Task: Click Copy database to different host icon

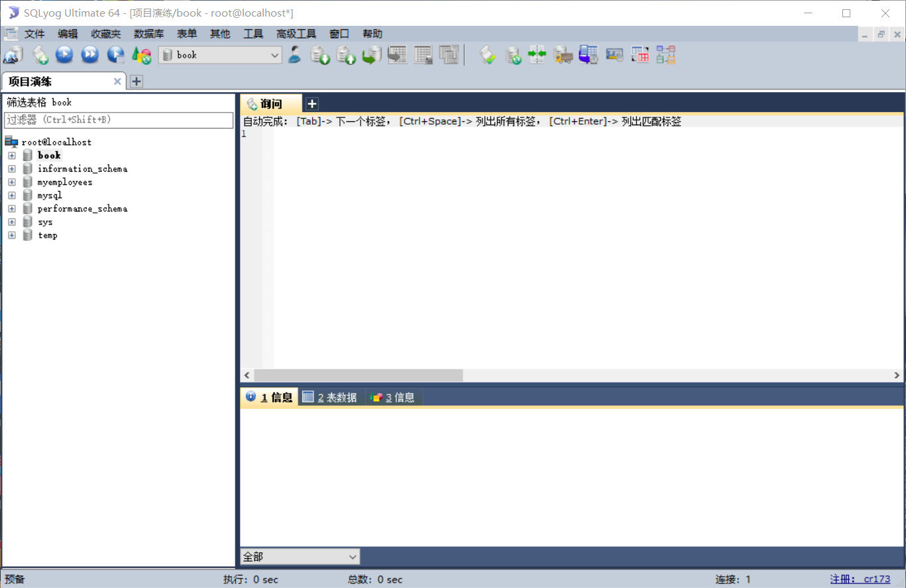Action: 372,55
